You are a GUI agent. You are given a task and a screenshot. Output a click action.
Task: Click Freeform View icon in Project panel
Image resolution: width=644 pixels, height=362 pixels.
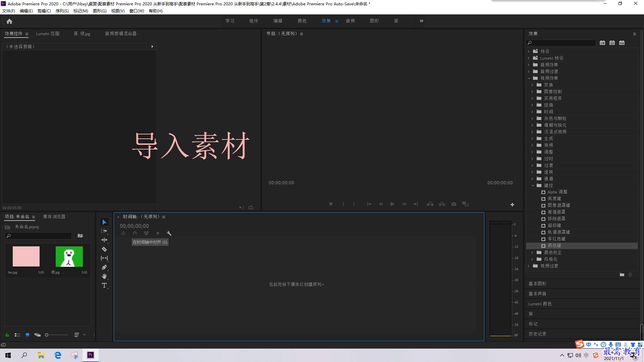pos(37,335)
